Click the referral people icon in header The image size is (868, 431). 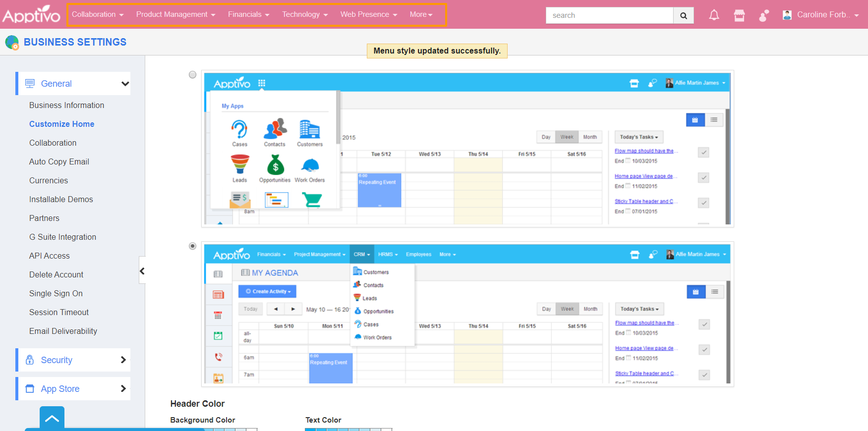pos(764,15)
